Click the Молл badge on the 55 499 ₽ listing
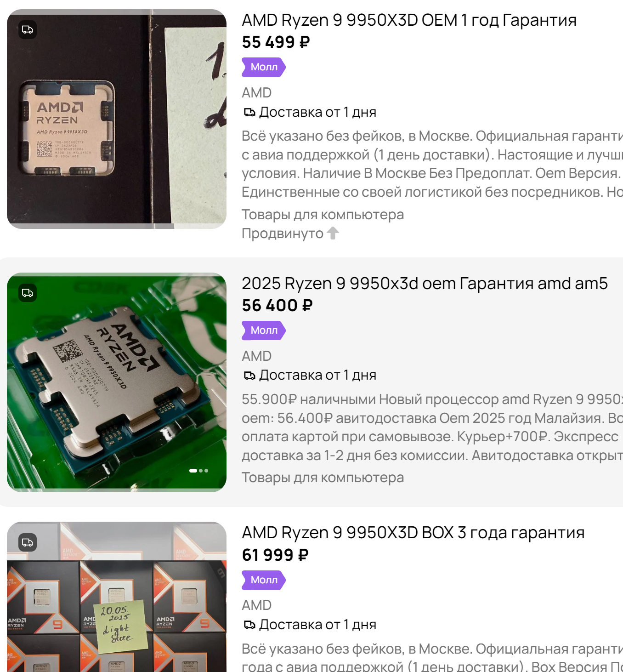 pos(264,68)
